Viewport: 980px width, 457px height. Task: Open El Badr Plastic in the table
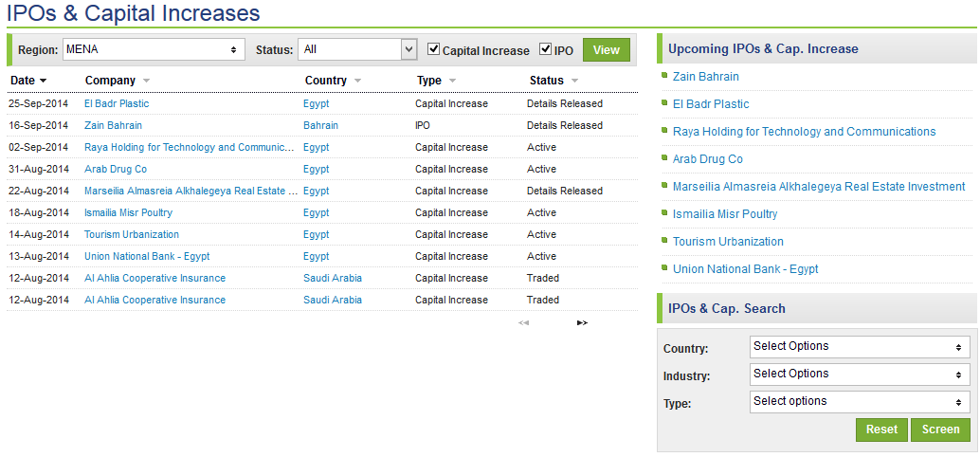(117, 103)
